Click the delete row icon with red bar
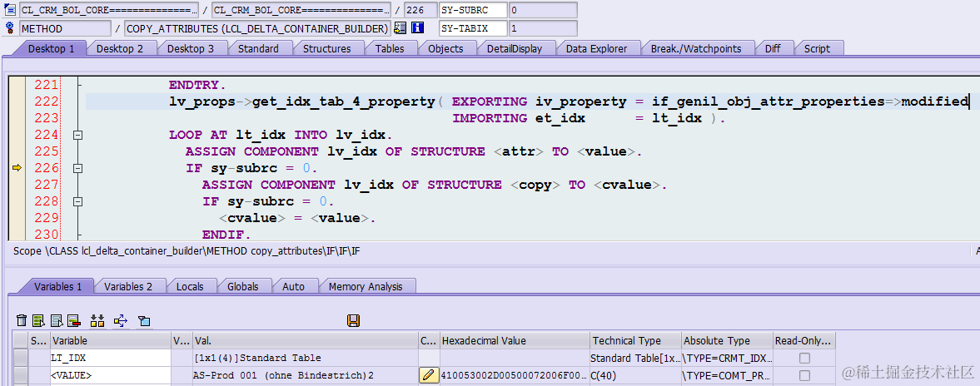 (x=74, y=321)
